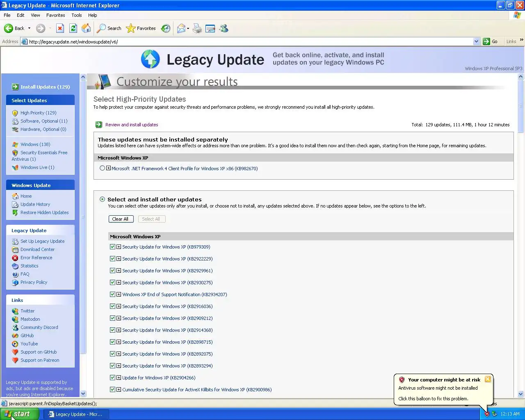Open the Back button history dropdown
The image size is (525, 420).
coord(29,28)
